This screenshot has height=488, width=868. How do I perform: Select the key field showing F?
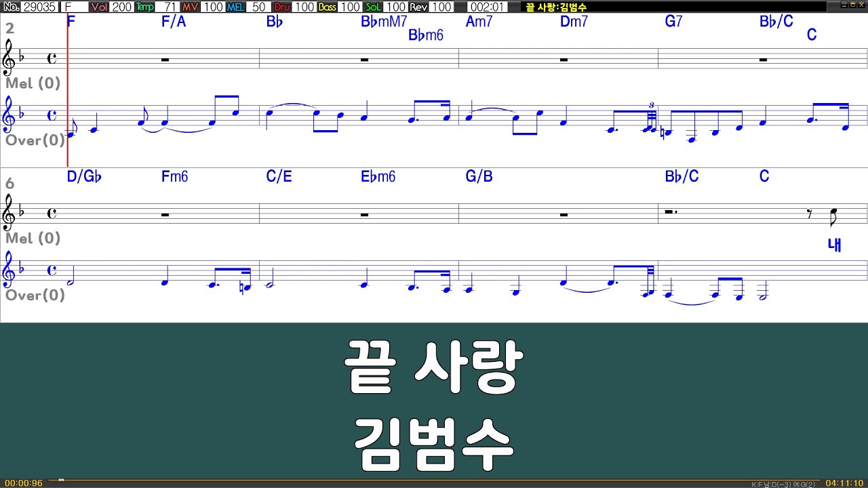pyautogui.click(x=74, y=7)
